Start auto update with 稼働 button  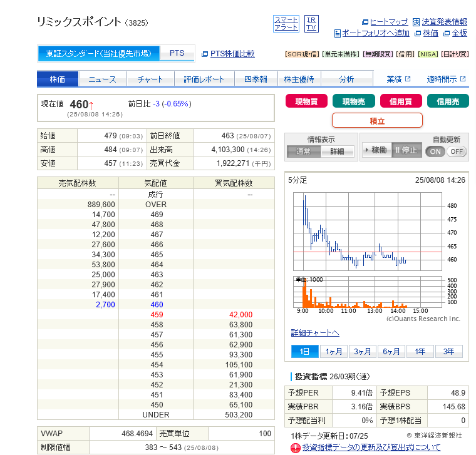click(x=377, y=150)
